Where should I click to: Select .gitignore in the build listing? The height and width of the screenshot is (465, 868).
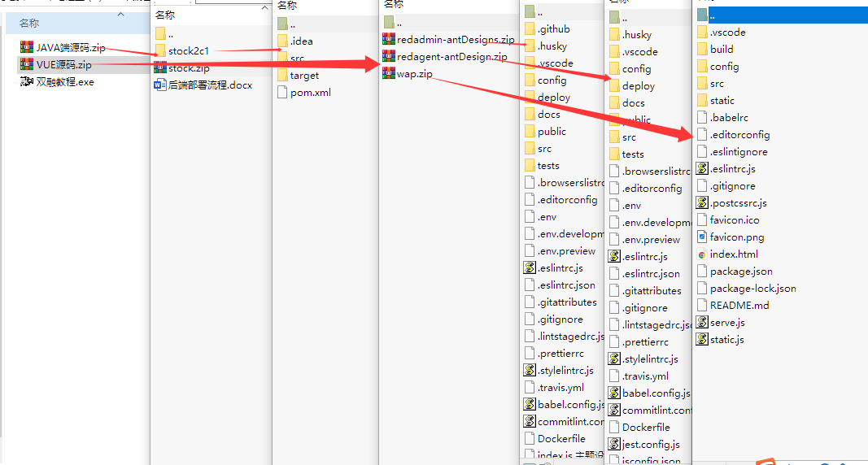pos(726,186)
